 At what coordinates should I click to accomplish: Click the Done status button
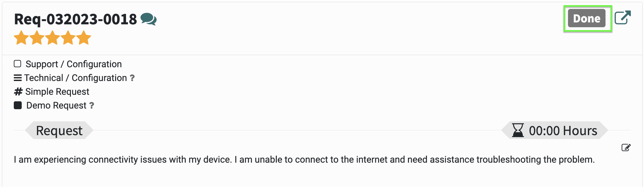point(587,19)
